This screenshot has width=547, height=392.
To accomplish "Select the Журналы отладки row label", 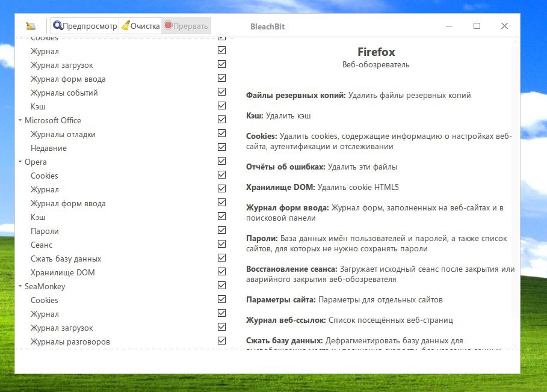I will (x=63, y=134).
